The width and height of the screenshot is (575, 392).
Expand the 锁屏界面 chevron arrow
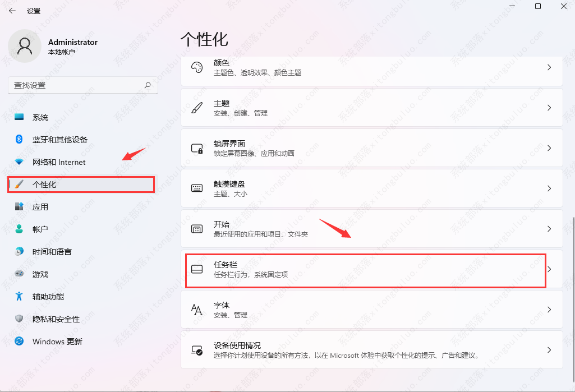pos(549,148)
